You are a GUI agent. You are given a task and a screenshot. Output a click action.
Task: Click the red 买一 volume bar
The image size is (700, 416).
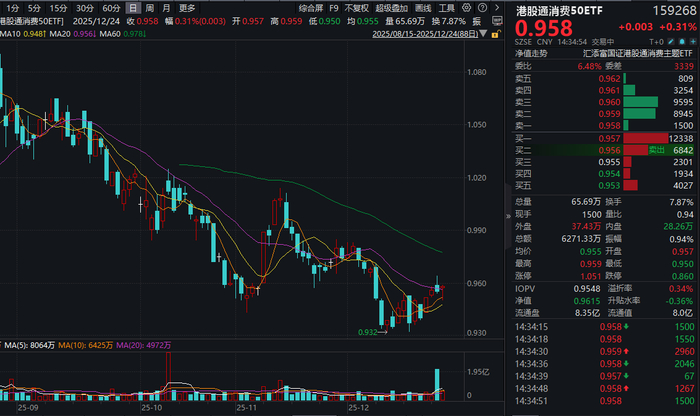click(x=646, y=138)
